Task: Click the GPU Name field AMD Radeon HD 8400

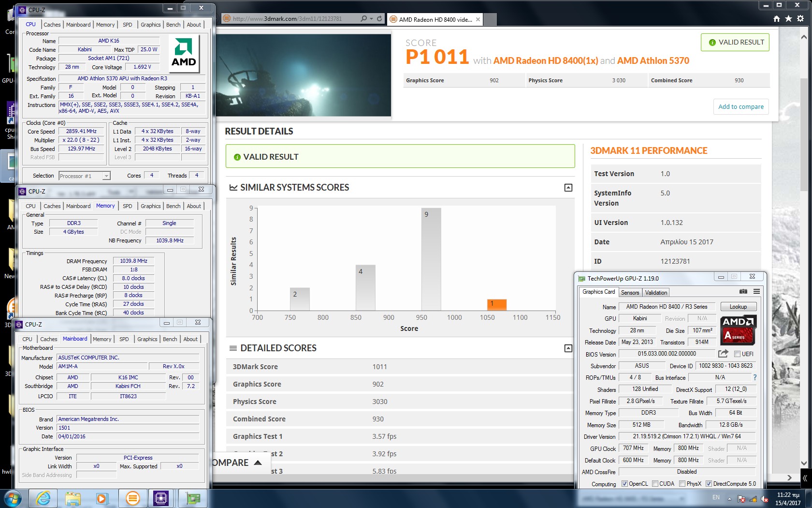Action: [x=667, y=307]
